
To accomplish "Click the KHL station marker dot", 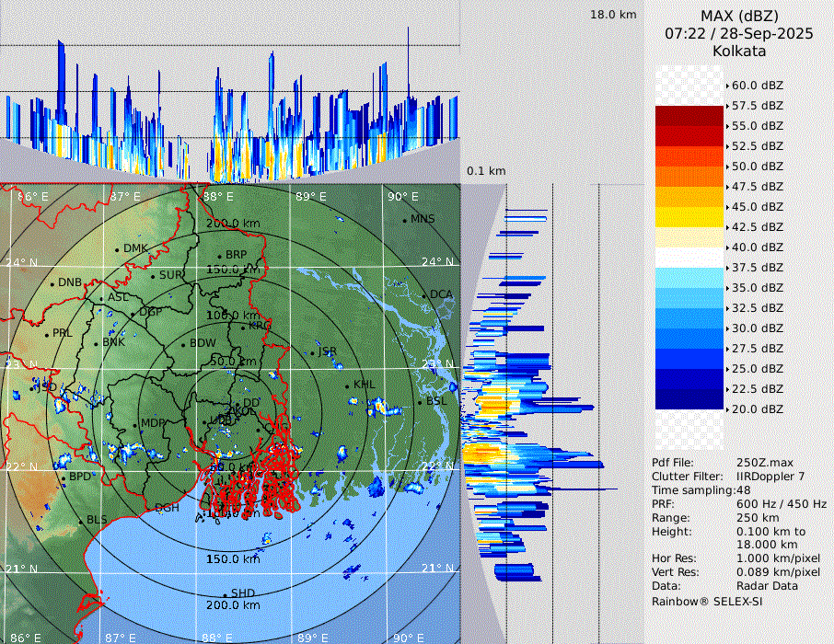I will (x=347, y=385).
